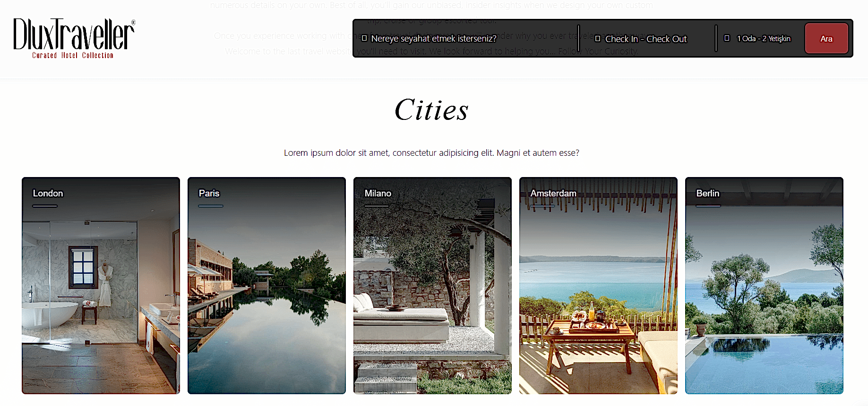Select the Amsterdam city title
The width and height of the screenshot is (868, 406).
click(x=553, y=194)
